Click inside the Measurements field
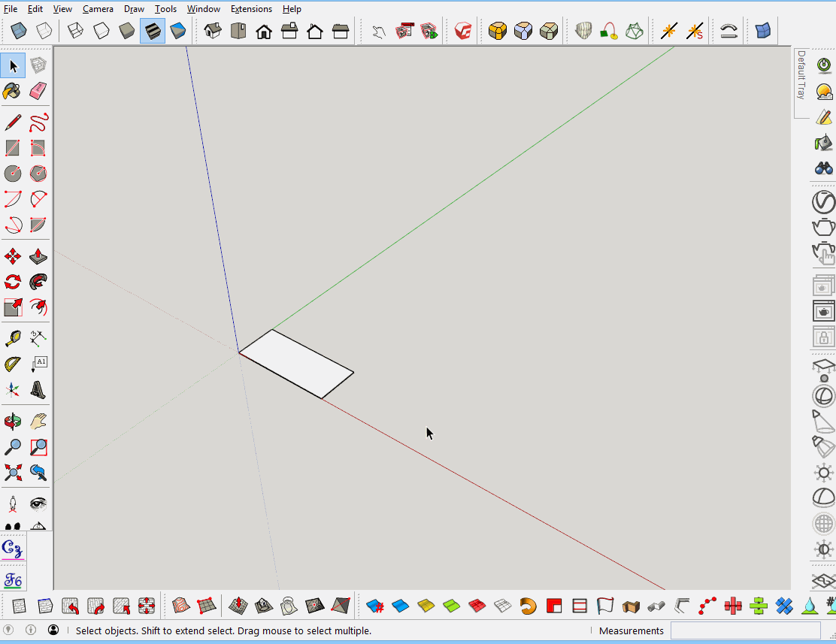This screenshot has width=836, height=644. click(x=744, y=630)
